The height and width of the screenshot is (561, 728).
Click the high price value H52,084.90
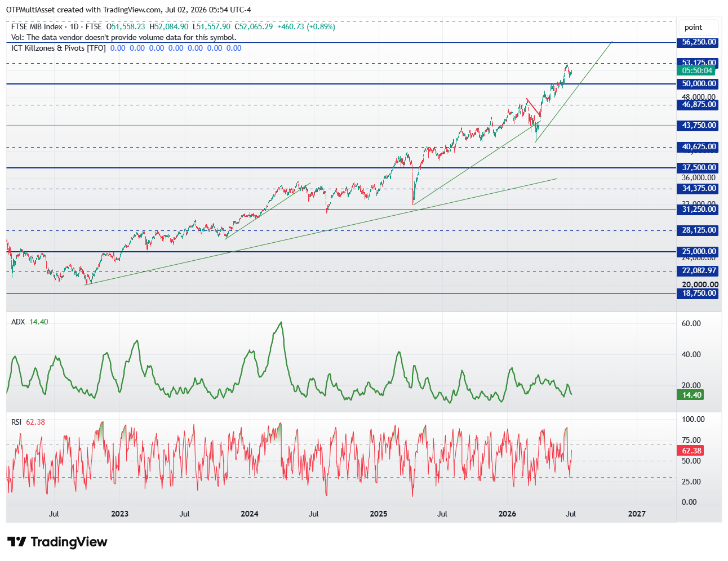click(x=169, y=26)
